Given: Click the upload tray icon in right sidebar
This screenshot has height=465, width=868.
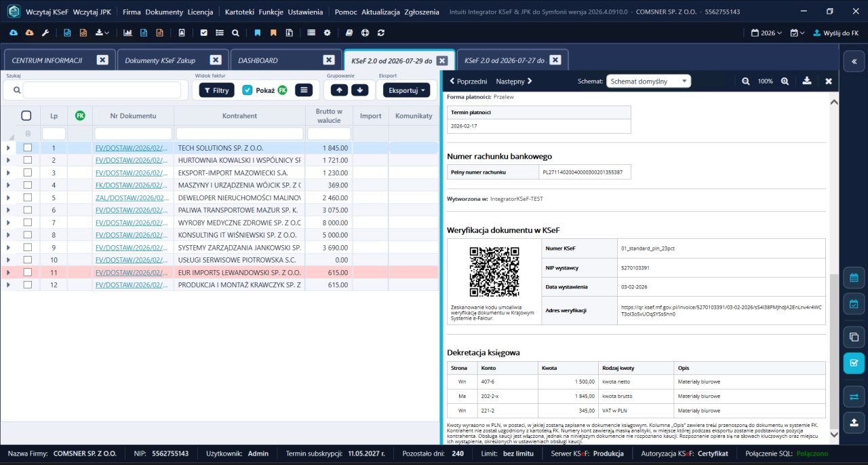Looking at the screenshot, I should [854, 422].
